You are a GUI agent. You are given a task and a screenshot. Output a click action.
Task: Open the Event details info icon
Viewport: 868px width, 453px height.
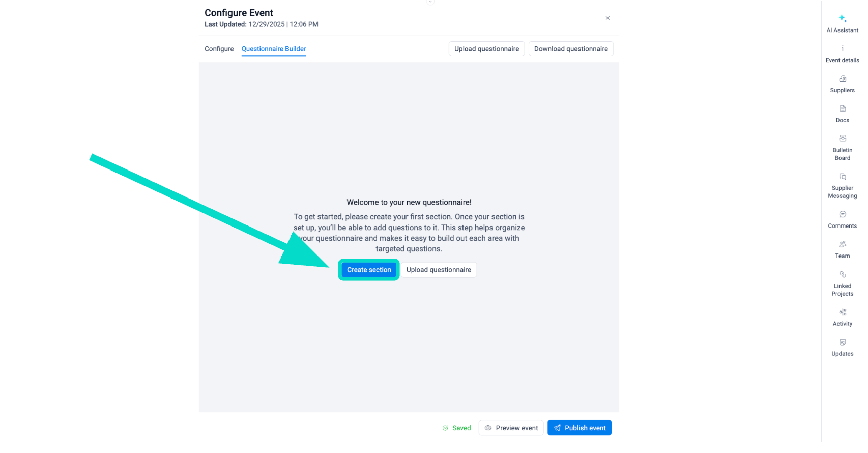pos(842,49)
